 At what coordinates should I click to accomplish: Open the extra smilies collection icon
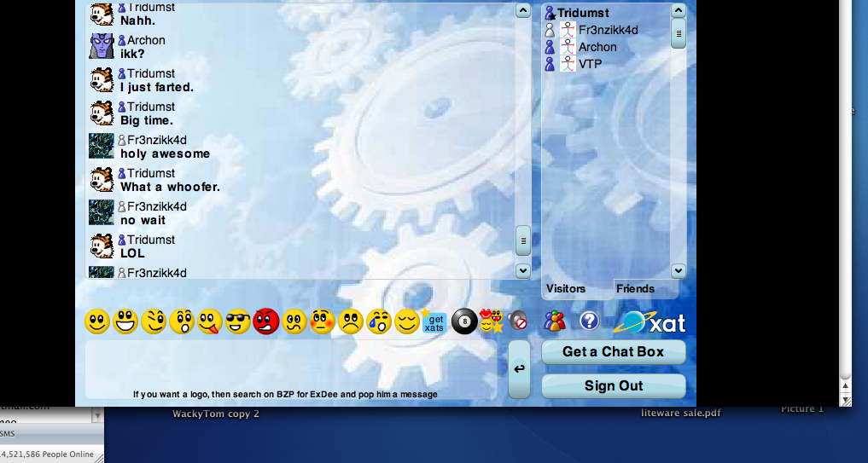pyautogui.click(x=491, y=321)
